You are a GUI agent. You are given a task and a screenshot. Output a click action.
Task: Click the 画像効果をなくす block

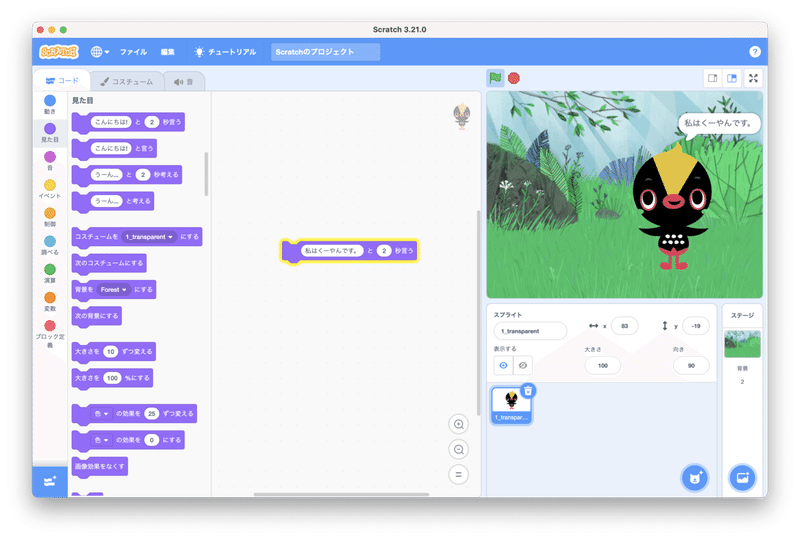(99, 467)
